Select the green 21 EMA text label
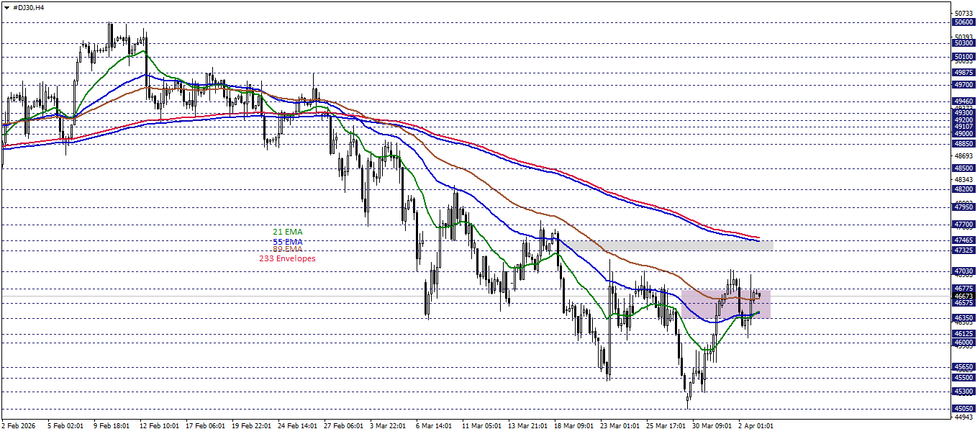Screen dimensions: 980x434 click(287, 232)
